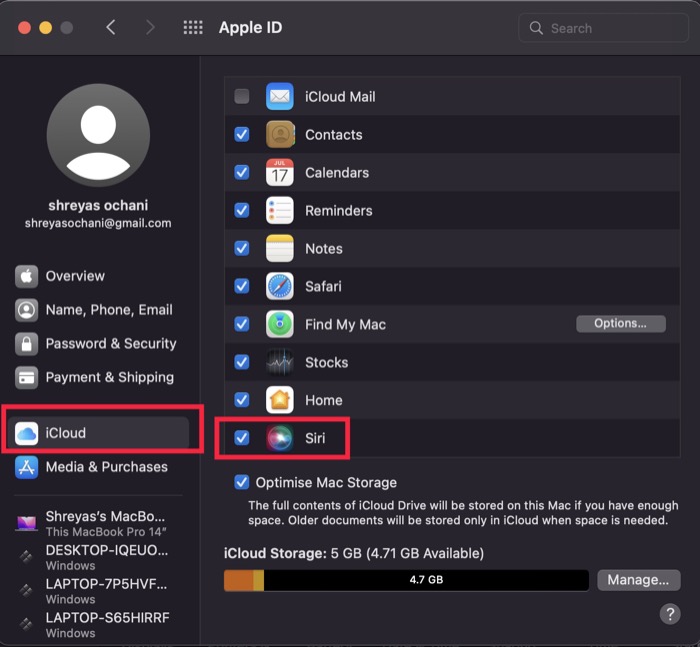
Task: Click the iCloud Mail envelope icon
Action: 279,96
